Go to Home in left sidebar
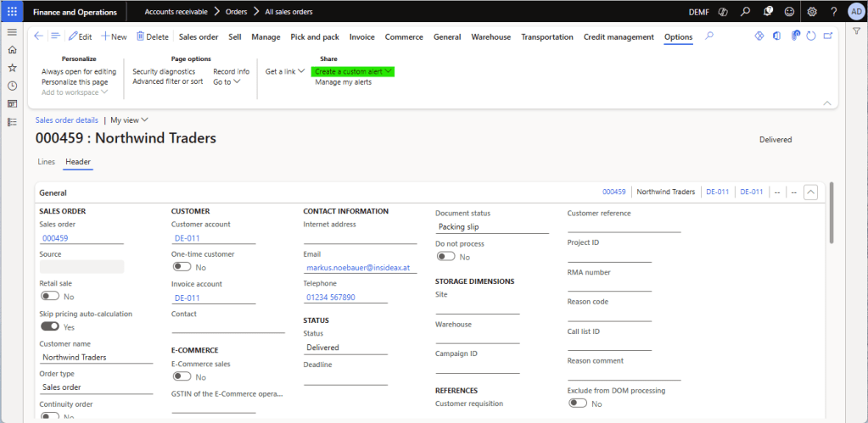 tap(12, 50)
